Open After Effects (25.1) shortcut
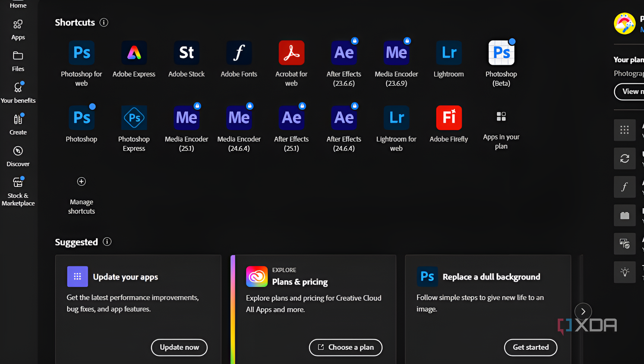The image size is (644, 364). (x=291, y=118)
